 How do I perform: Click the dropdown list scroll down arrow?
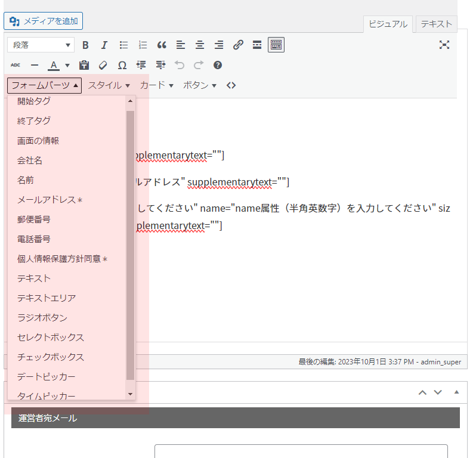[x=130, y=394]
